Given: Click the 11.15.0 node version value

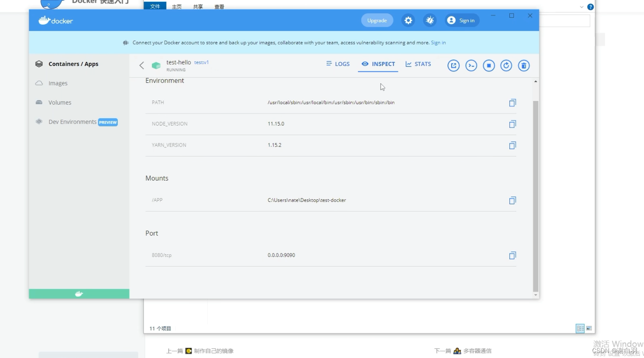Looking at the screenshot, I should point(276,124).
